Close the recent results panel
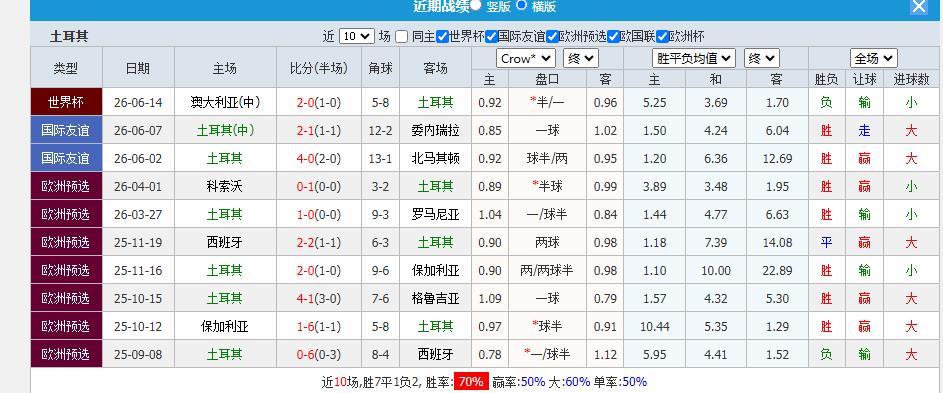 click(918, 7)
